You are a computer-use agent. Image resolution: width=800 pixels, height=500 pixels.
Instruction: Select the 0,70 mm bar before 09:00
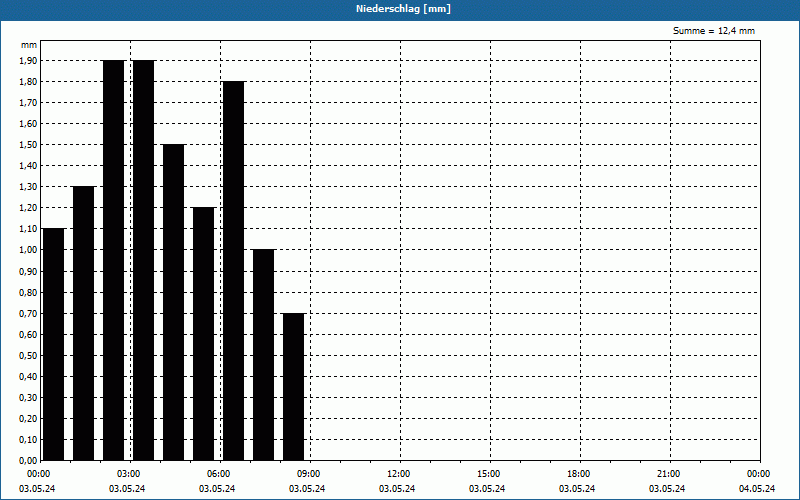click(294, 387)
